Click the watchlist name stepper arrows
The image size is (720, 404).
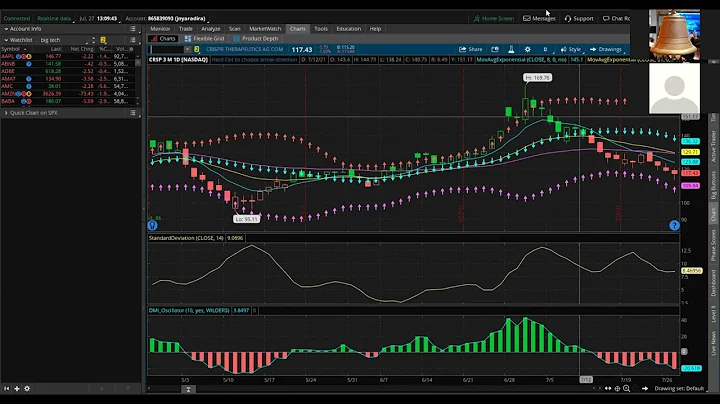point(93,40)
